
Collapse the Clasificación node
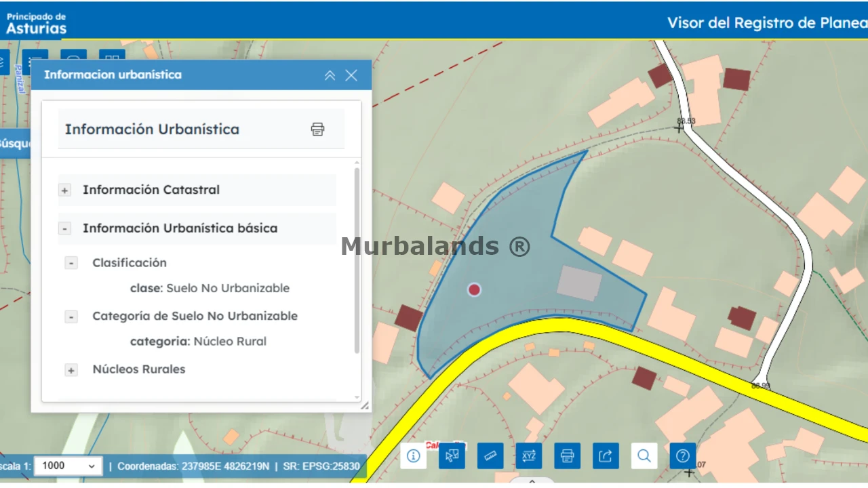71,263
